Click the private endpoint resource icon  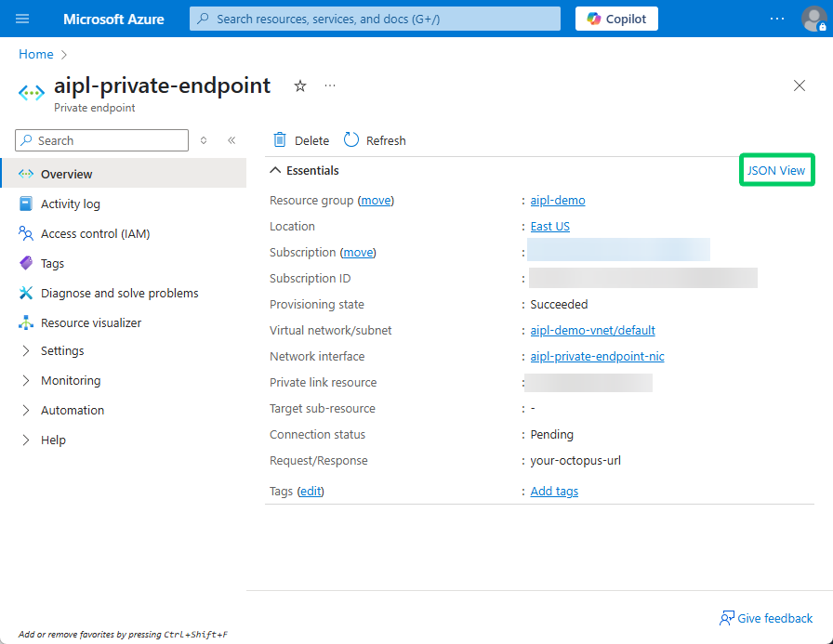click(x=32, y=93)
